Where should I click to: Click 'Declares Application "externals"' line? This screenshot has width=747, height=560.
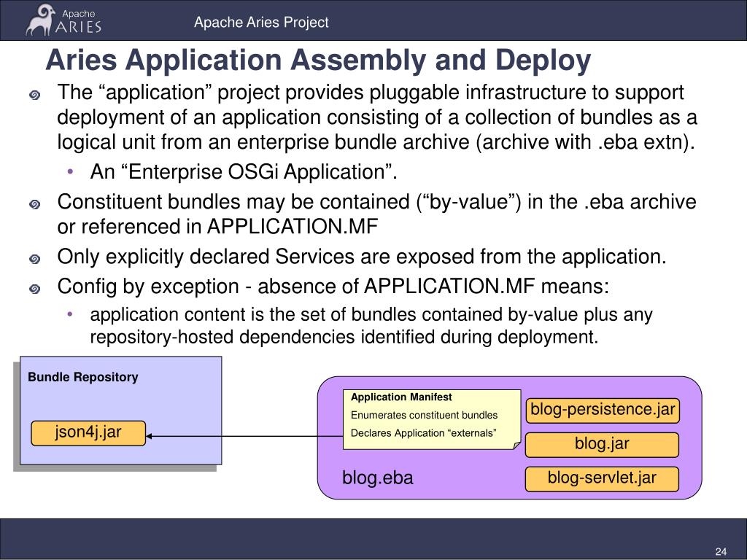point(424,433)
